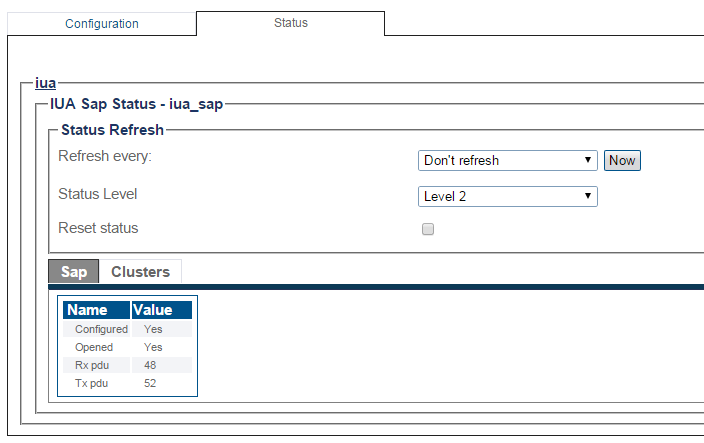Switch to the Clusters sub-tab
Viewport: 704px width, 443px height.
pos(141,272)
